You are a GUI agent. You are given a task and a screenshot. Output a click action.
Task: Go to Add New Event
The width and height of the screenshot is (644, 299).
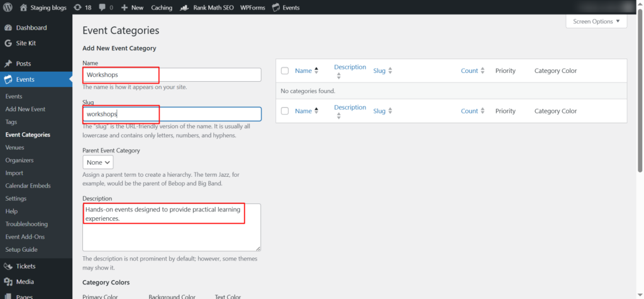[x=25, y=109]
